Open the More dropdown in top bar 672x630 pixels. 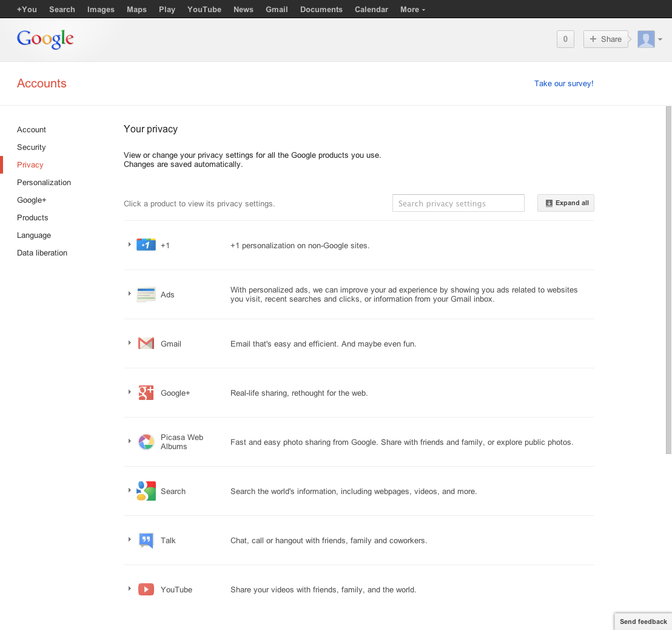click(412, 10)
